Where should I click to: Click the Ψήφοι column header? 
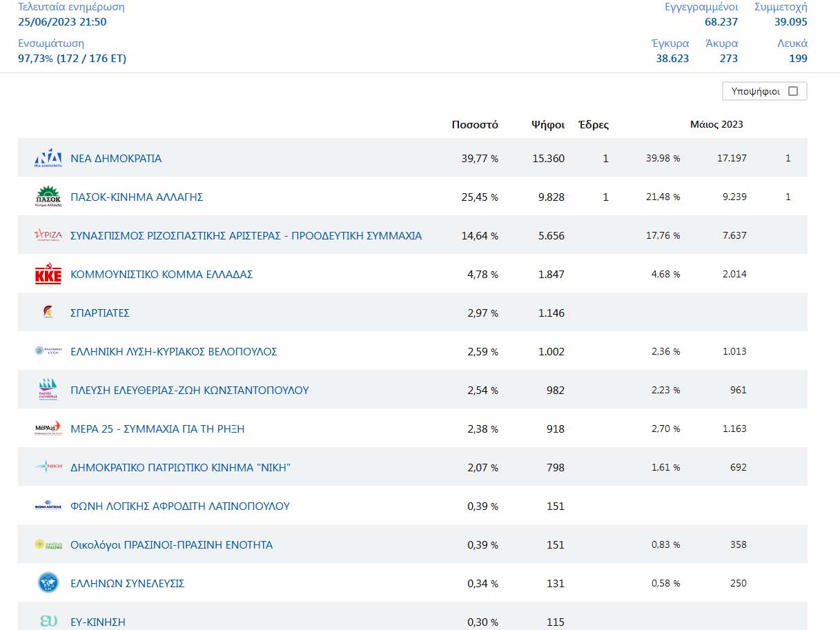548,125
